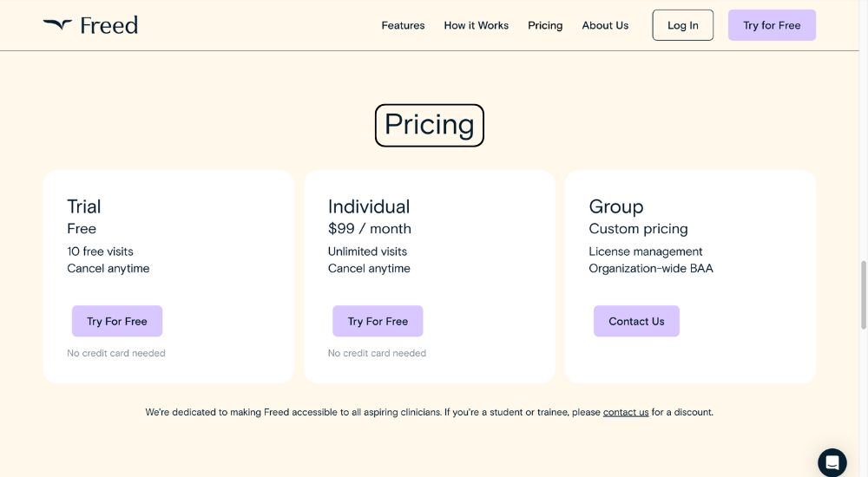Click Try for Free in header
The height and width of the screenshot is (477, 868).
(x=772, y=25)
